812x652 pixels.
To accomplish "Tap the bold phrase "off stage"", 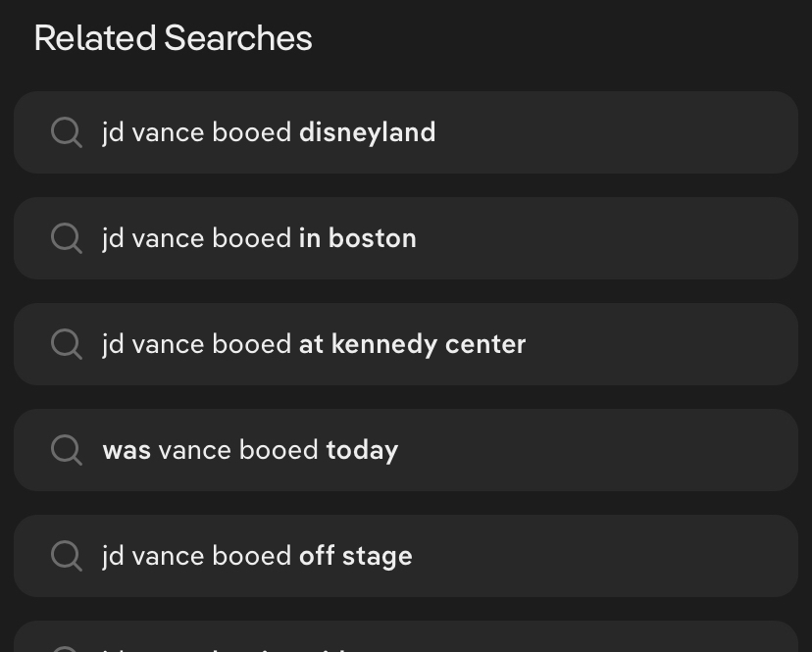I will 355,556.
